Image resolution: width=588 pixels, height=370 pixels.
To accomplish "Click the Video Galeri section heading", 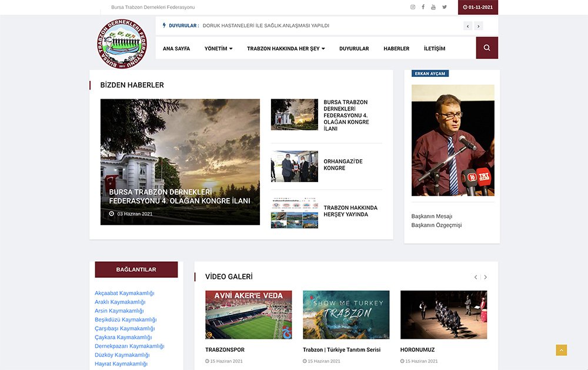I will point(229,277).
